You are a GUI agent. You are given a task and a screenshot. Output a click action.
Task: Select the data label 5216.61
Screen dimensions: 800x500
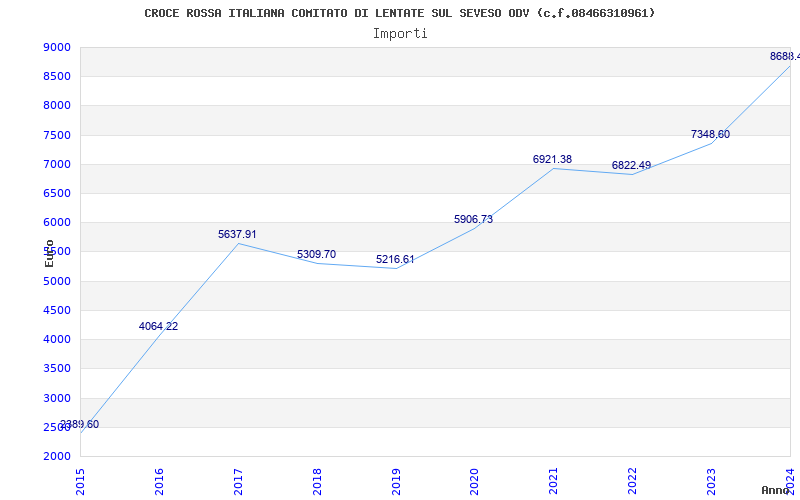coord(395,260)
